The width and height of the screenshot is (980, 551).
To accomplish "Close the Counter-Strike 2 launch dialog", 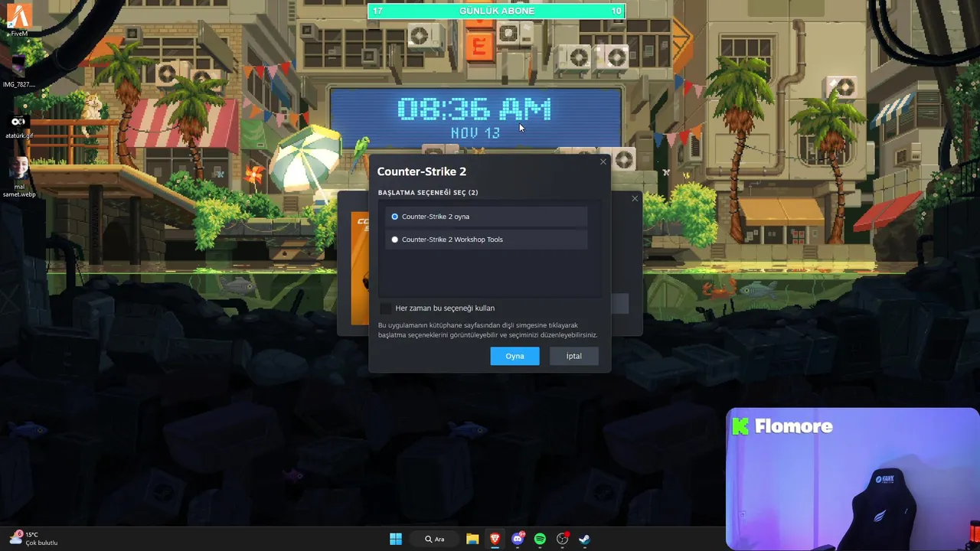I will 603,161.
